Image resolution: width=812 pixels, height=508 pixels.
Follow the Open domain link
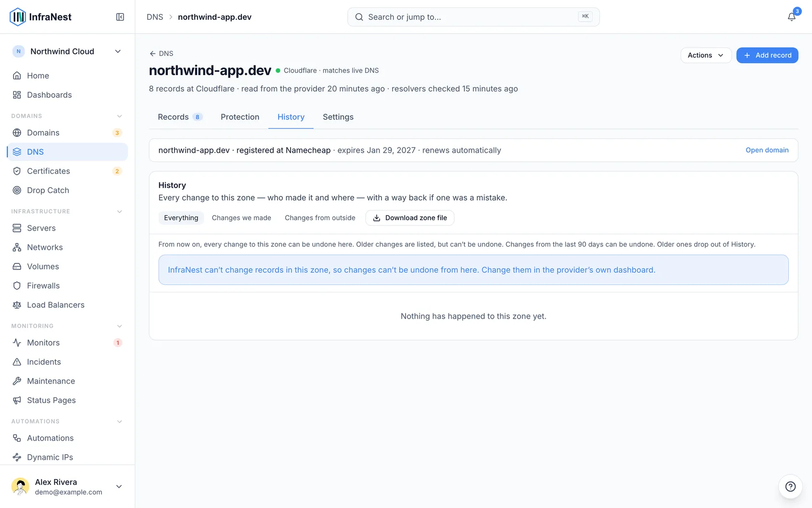767,150
